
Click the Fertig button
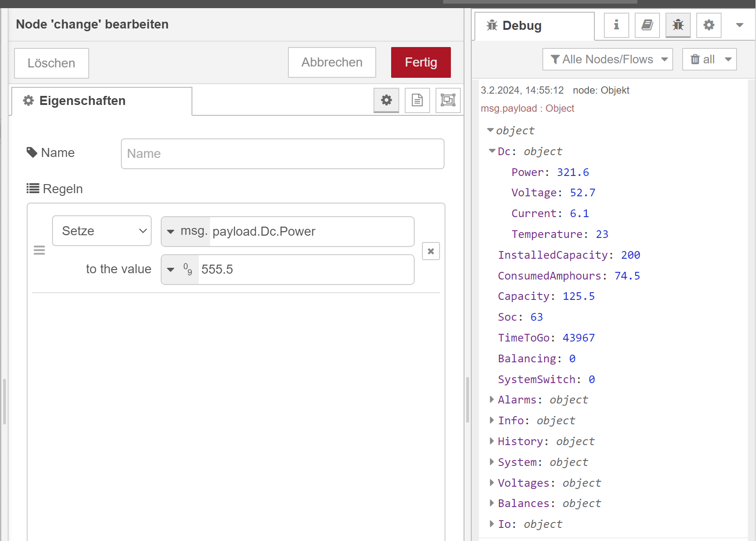click(x=421, y=62)
